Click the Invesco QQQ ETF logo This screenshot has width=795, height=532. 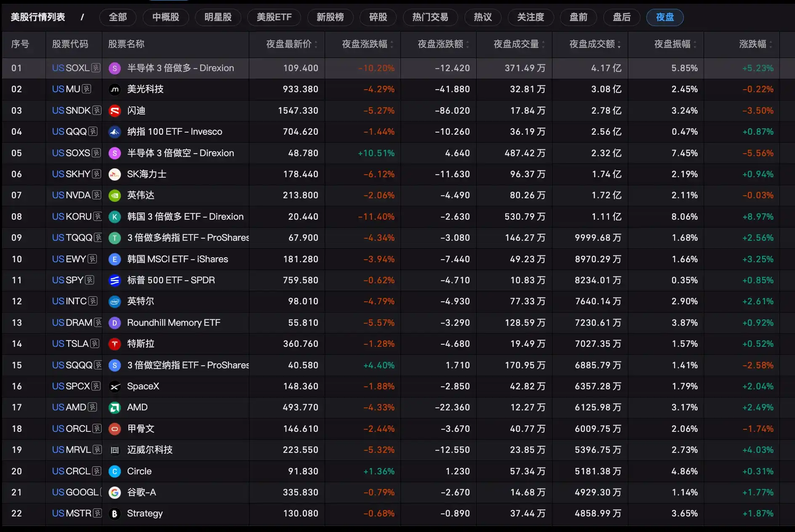(x=115, y=132)
